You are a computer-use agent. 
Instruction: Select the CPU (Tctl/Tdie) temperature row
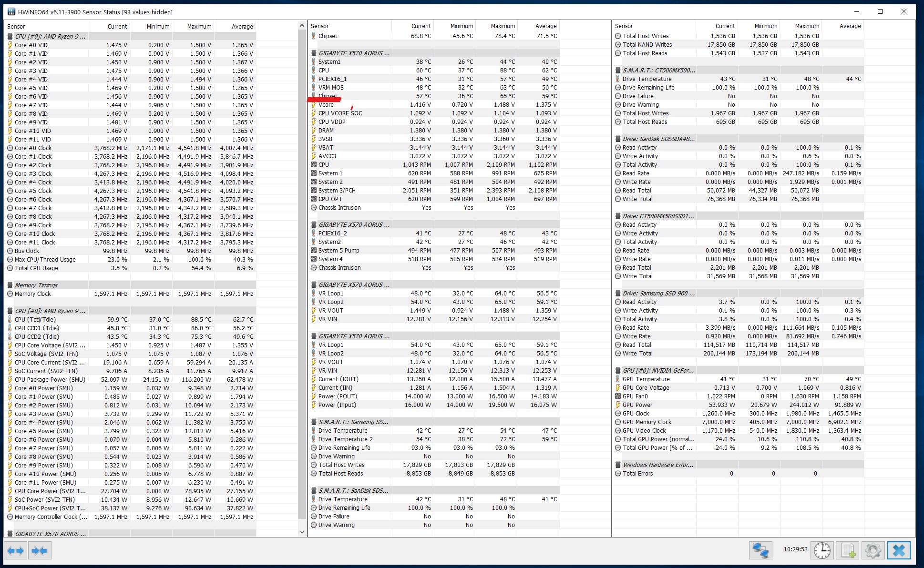pos(35,319)
